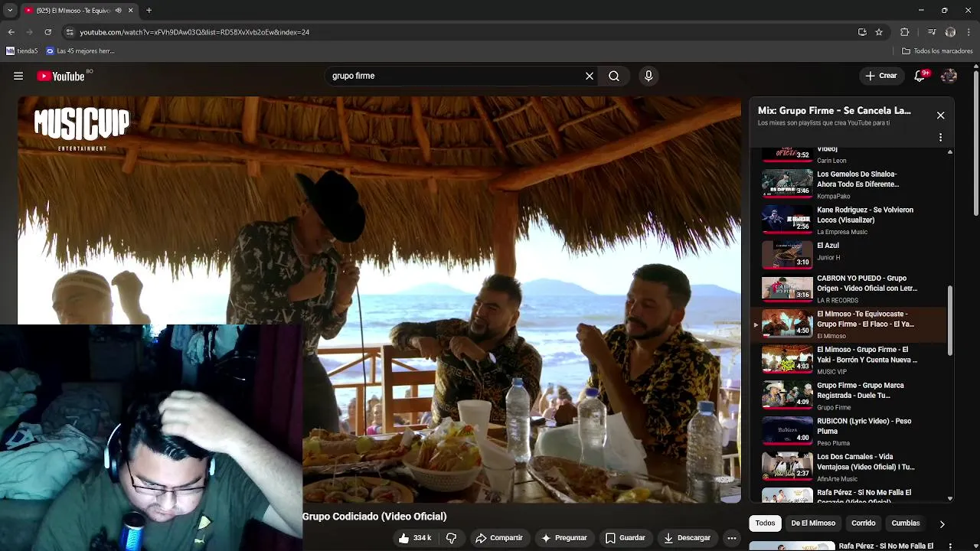This screenshot has height=551, width=980.
Task: Open Las 45 mejores herr bookmark
Action: click(x=80, y=51)
